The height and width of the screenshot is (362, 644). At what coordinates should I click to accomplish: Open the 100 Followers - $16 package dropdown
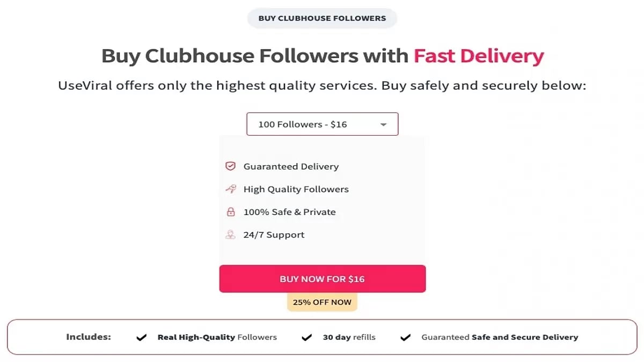322,124
